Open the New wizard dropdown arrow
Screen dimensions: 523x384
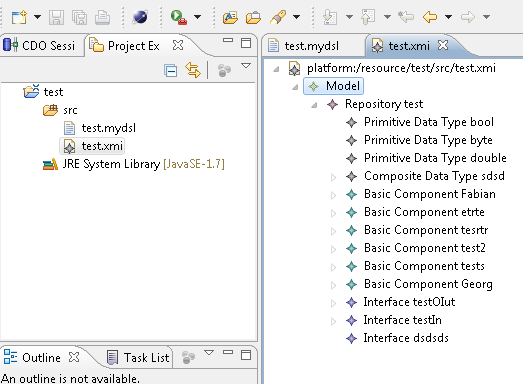point(37,17)
